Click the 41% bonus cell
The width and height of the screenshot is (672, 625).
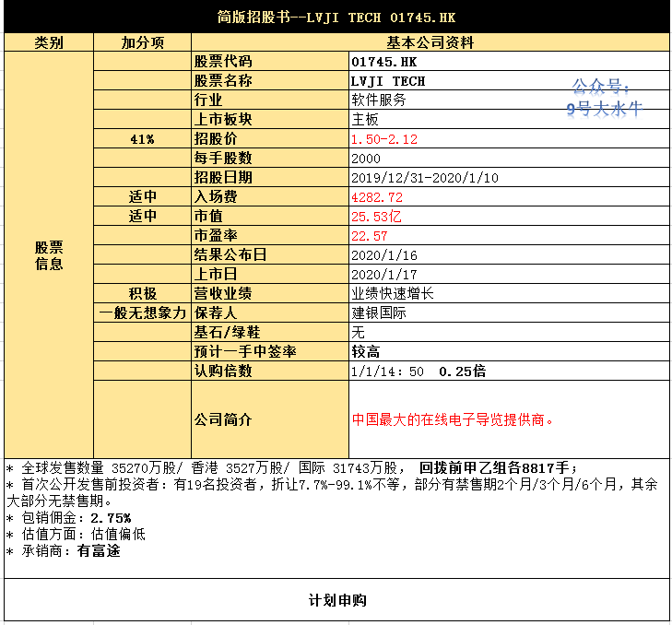point(142,139)
